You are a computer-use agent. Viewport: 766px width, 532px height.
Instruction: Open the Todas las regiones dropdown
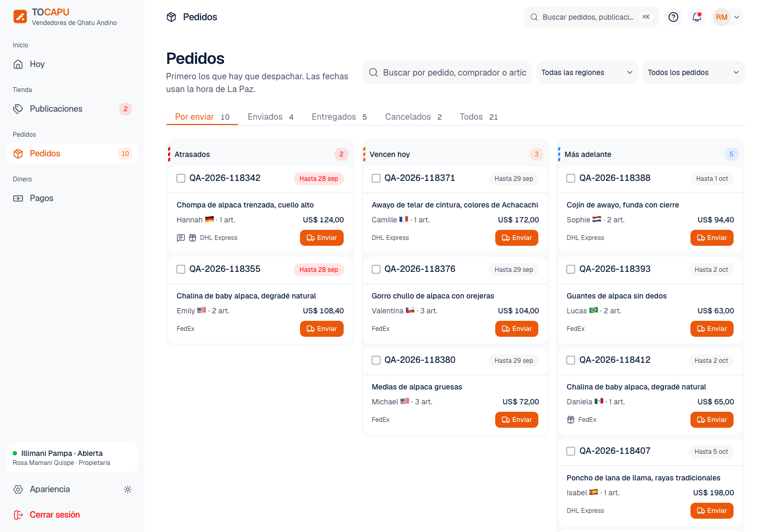click(x=587, y=72)
